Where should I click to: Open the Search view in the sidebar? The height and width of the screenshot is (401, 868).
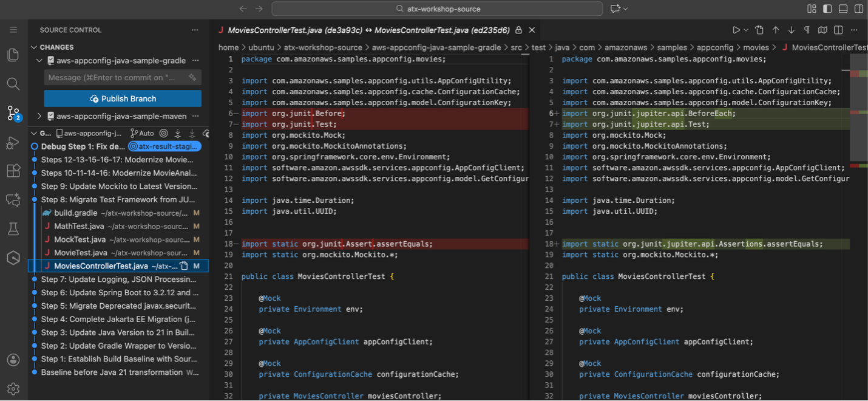pyautogui.click(x=13, y=84)
